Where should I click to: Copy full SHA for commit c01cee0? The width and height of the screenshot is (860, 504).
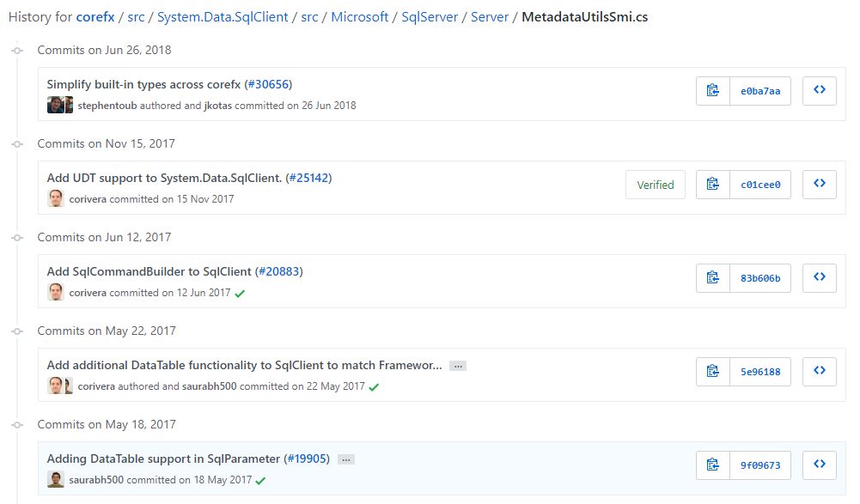click(712, 185)
